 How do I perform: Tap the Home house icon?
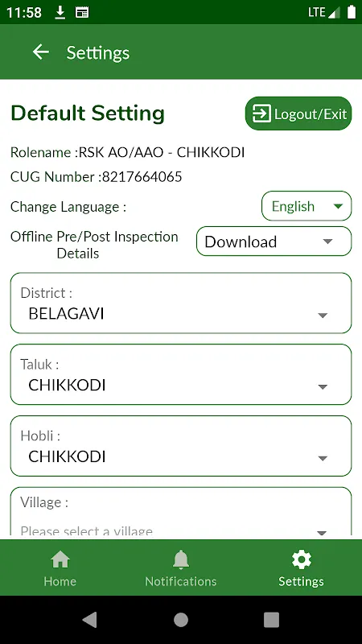pos(60,559)
